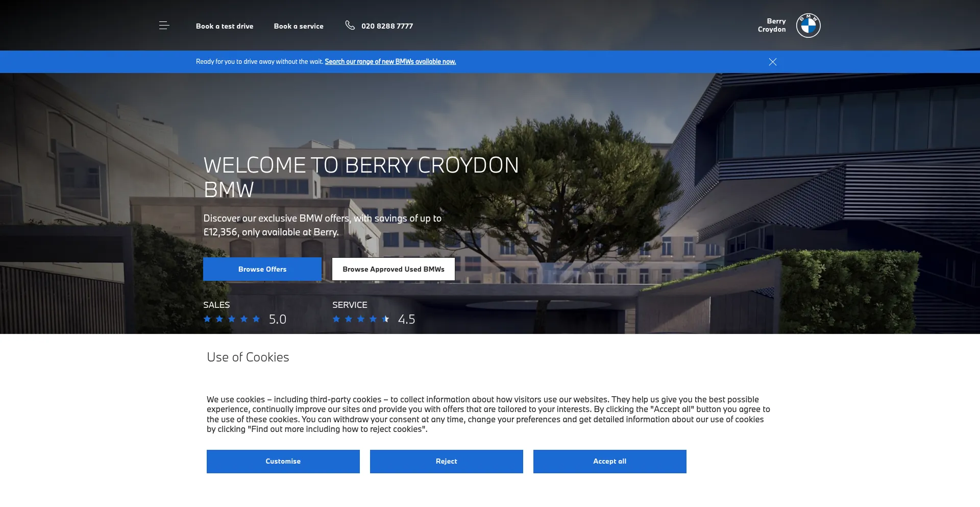Accept all cookies
The height and width of the screenshot is (507, 980).
(609, 461)
